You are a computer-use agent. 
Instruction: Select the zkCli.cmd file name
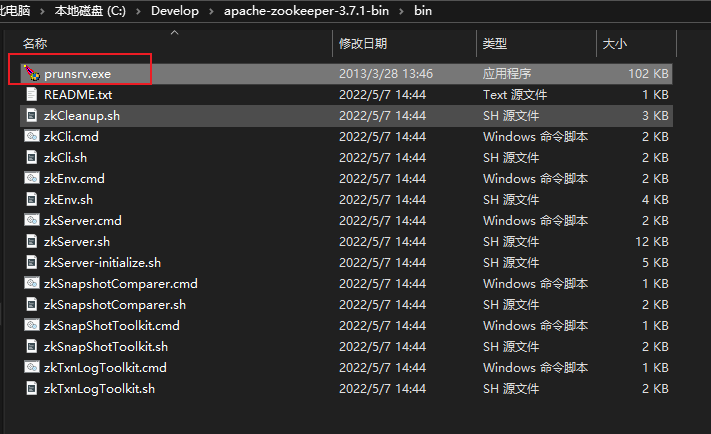(71, 137)
